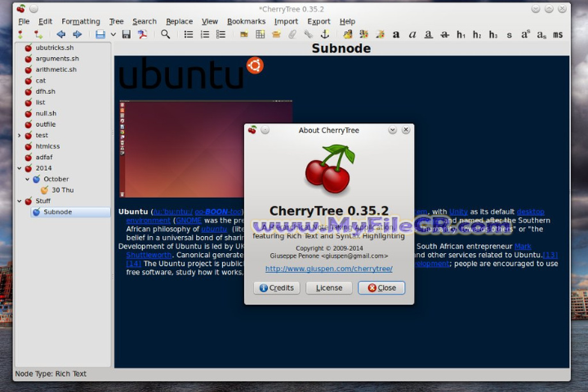Click the magnifier Find icon
This screenshot has height=392, width=588.
click(x=165, y=34)
